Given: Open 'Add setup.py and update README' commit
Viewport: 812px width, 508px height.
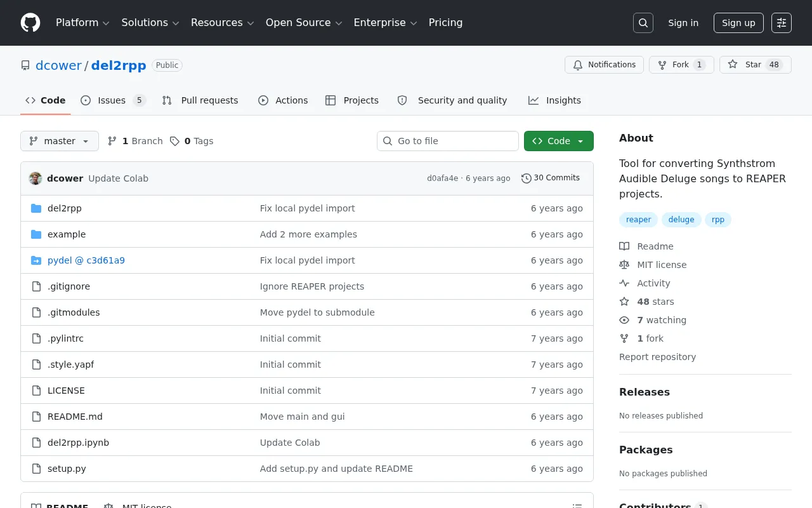Looking at the screenshot, I should (336, 469).
